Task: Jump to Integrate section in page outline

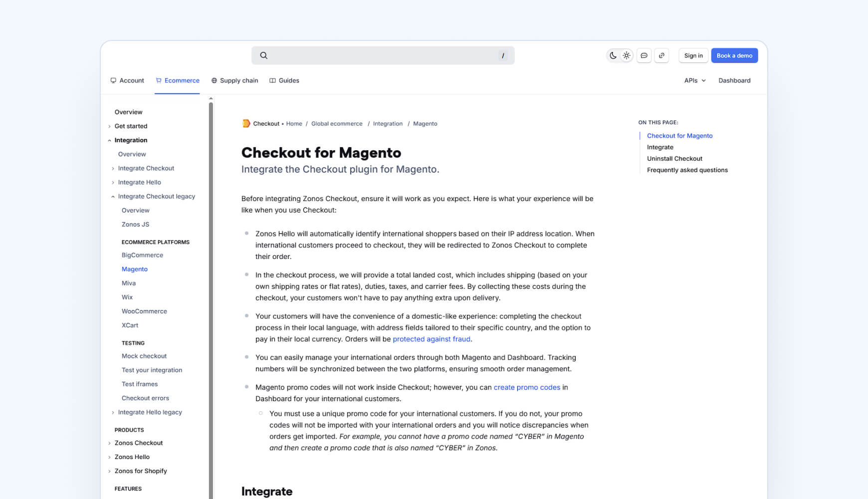Action: [660, 147]
